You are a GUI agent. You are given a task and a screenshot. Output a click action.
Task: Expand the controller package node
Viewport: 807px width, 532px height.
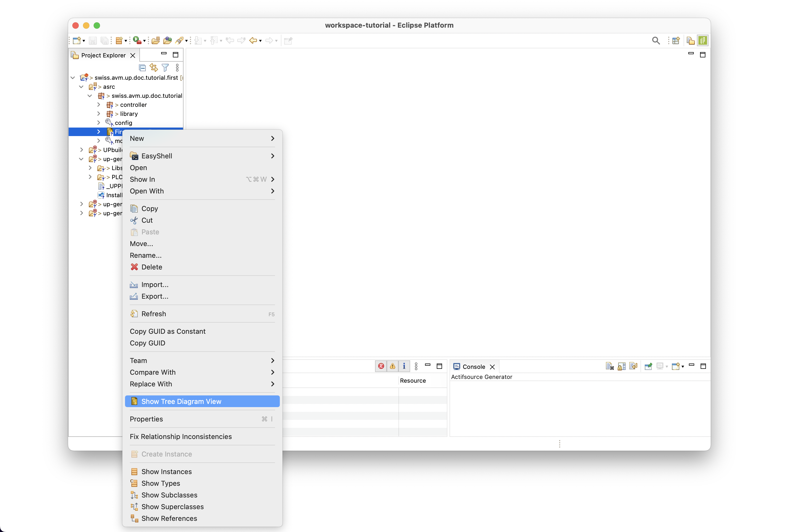98,105
